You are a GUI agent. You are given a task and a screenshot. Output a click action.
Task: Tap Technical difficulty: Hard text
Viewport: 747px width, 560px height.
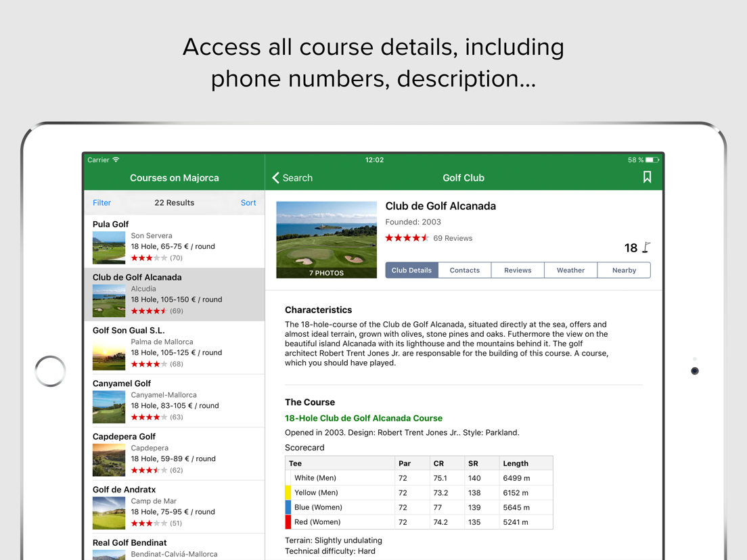tap(330, 551)
